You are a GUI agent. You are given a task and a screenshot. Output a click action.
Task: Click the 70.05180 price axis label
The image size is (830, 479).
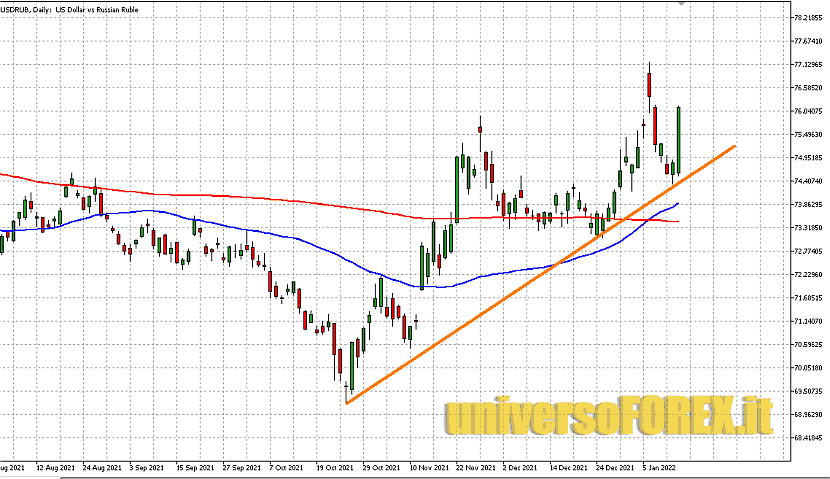pyautogui.click(x=808, y=367)
